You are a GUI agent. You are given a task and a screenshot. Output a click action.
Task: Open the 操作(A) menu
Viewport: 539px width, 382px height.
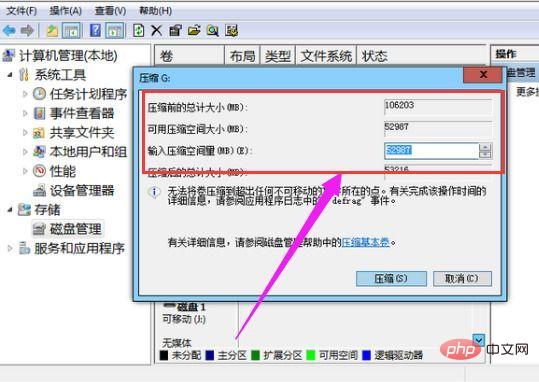tap(66, 11)
